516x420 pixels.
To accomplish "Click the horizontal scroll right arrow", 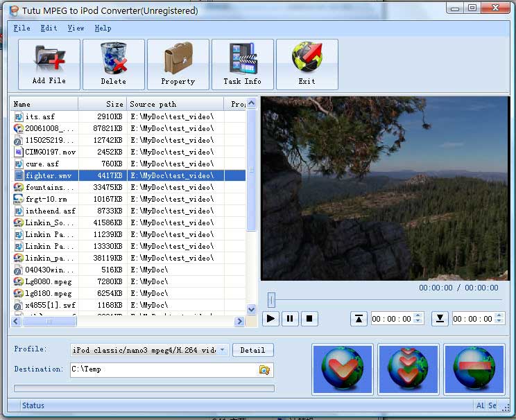I will [239, 322].
